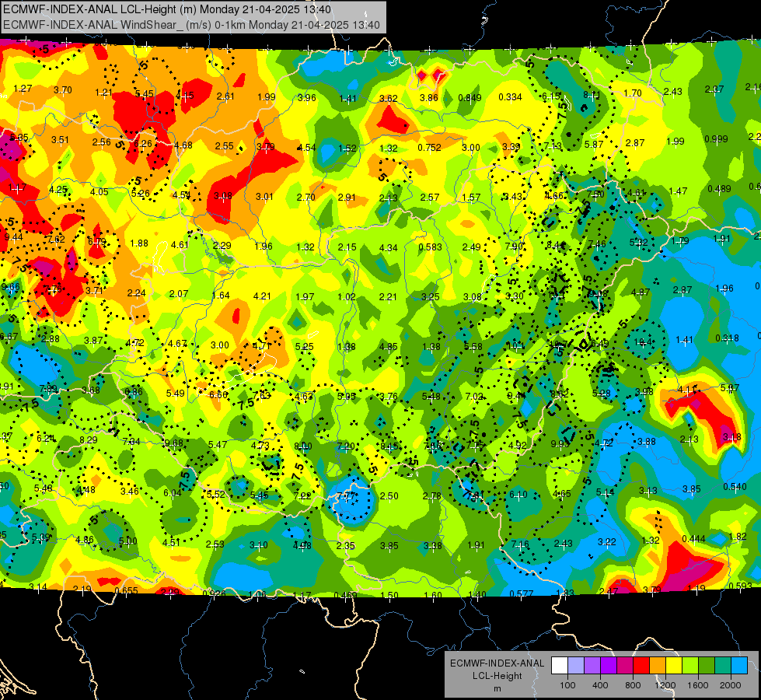This screenshot has height=700, width=761.
Task: Click ECMWF-INDEX-ANAL text in the legend box
Action: point(497,663)
